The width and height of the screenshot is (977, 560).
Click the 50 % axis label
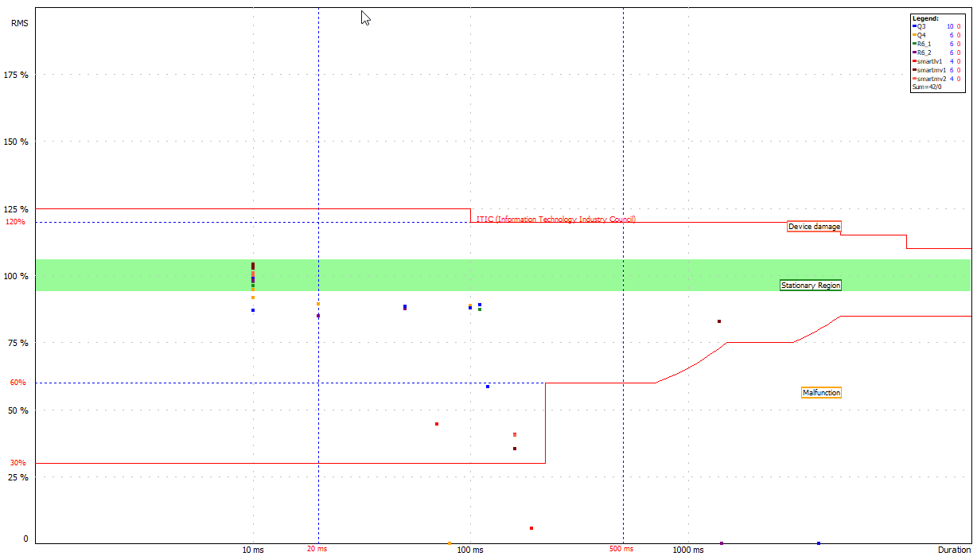[x=19, y=410]
